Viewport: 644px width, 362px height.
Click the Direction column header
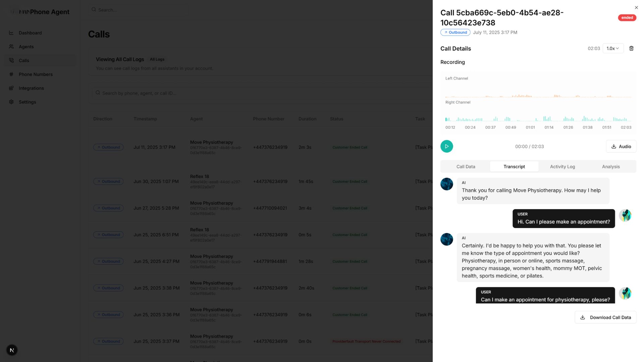[103, 119]
